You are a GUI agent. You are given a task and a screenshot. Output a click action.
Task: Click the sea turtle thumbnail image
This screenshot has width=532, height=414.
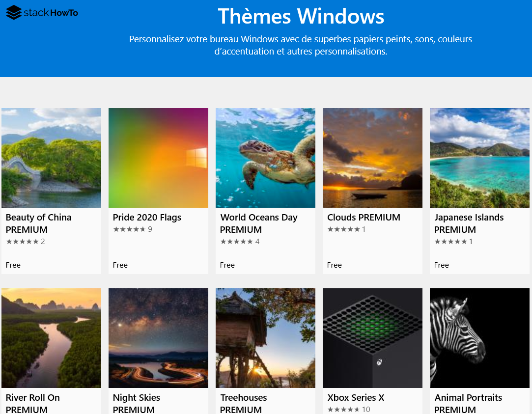(265, 158)
